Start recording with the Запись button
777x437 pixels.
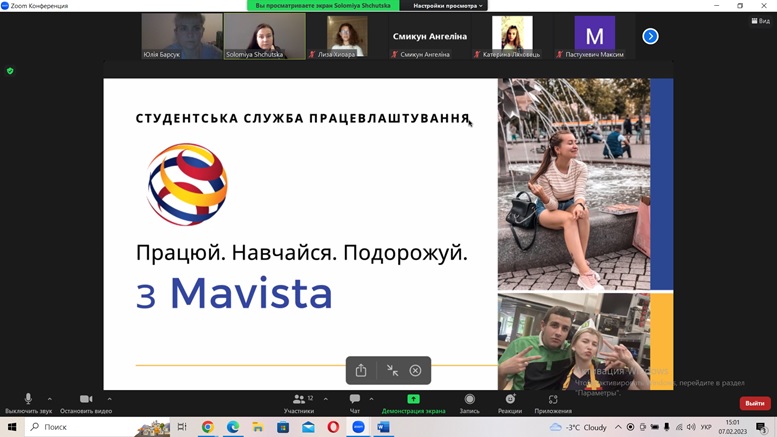coord(469,403)
